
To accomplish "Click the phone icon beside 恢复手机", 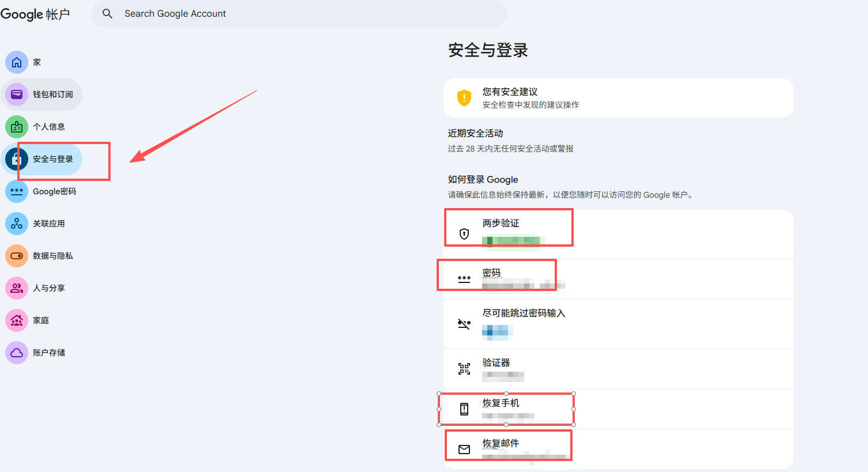I will 464,409.
